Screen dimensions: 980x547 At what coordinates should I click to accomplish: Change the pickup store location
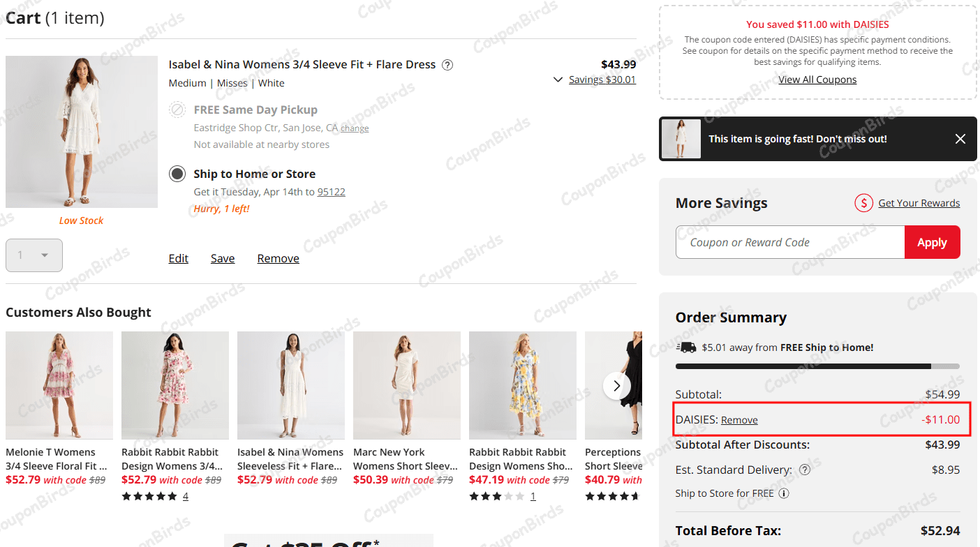[355, 128]
